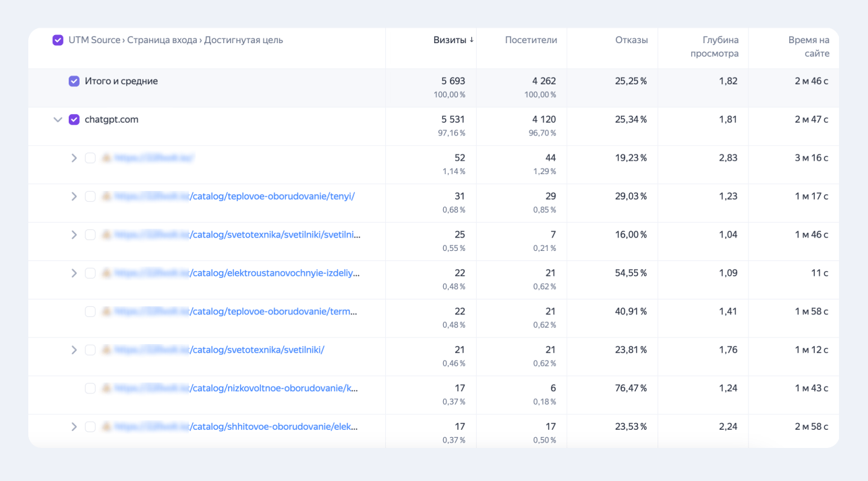This screenshot has width=868, height=481.
Task: Toggle the UTM Source header checkbox
Action: tap(58, 40)
